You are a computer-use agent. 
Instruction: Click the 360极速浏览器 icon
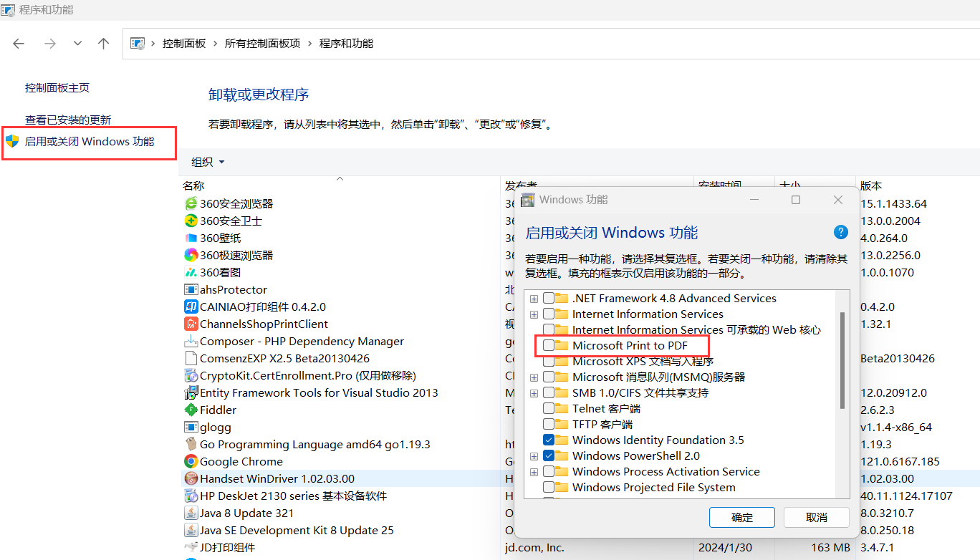[191, 256]
